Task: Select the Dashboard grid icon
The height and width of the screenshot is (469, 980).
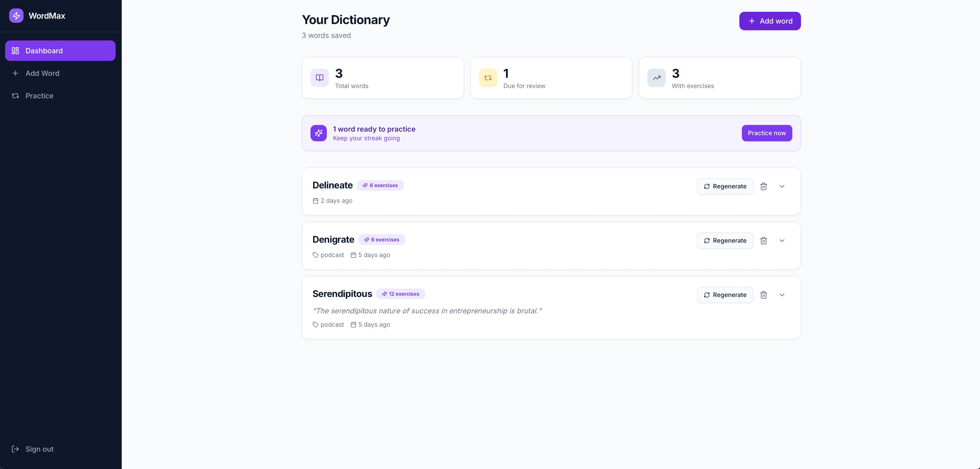Action: [x=15, y=50]
